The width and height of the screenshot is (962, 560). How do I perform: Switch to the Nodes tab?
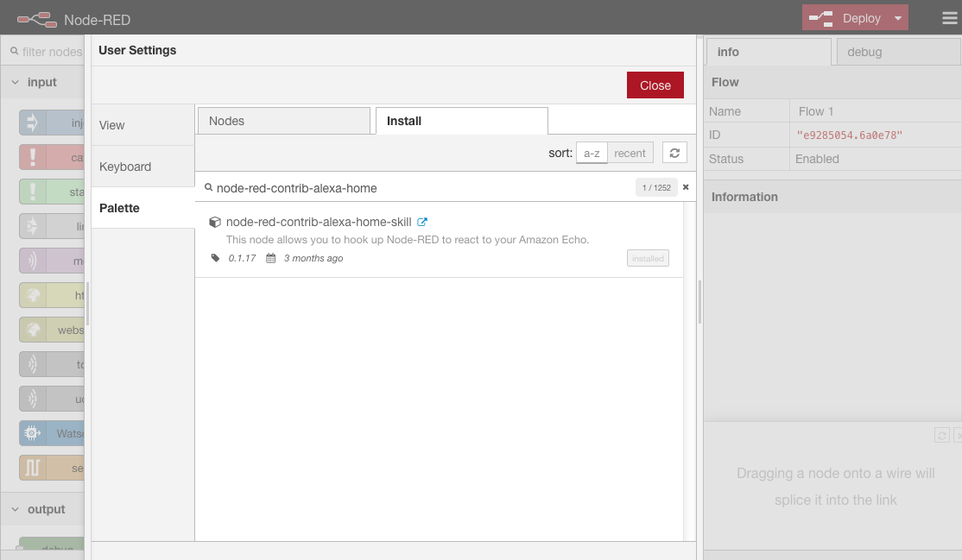284,121
